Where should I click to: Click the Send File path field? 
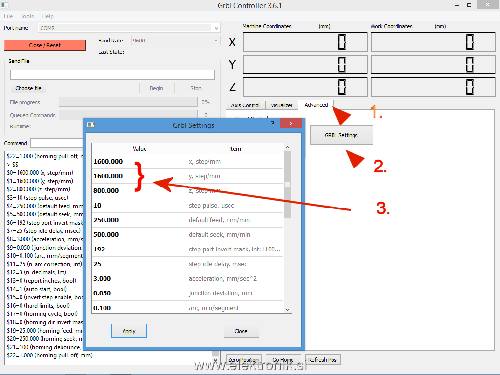coord(112,74)
